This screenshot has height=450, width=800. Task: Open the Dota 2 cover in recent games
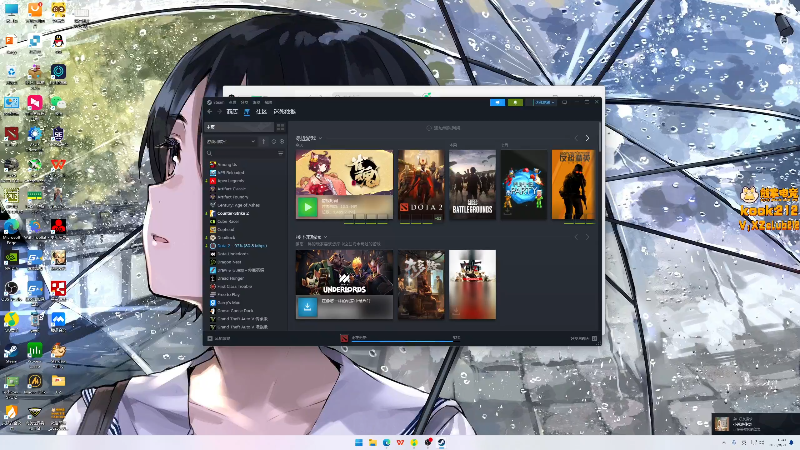(x=421, y=185)
